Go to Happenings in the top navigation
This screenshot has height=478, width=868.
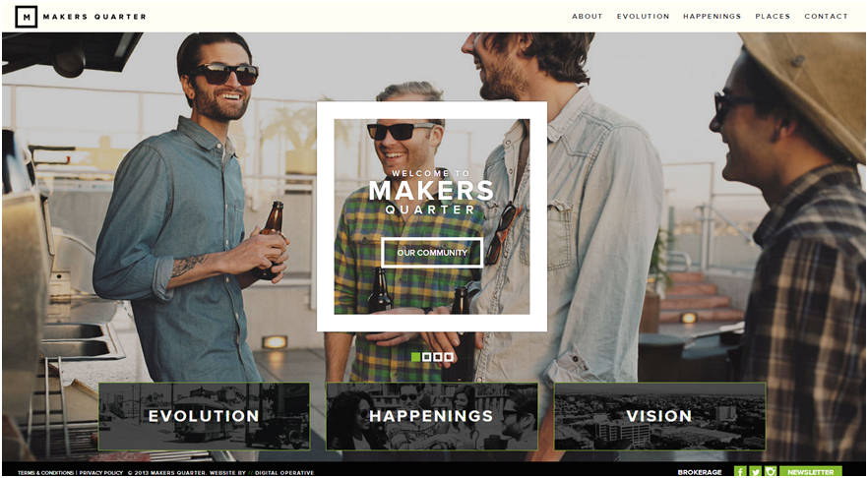pos(712,17)
